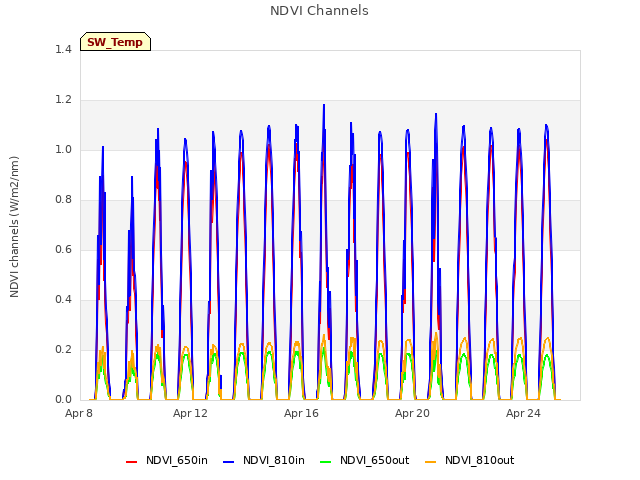
Task: Click the NDVI Channels chart title
Action: [x=319, y=11]
